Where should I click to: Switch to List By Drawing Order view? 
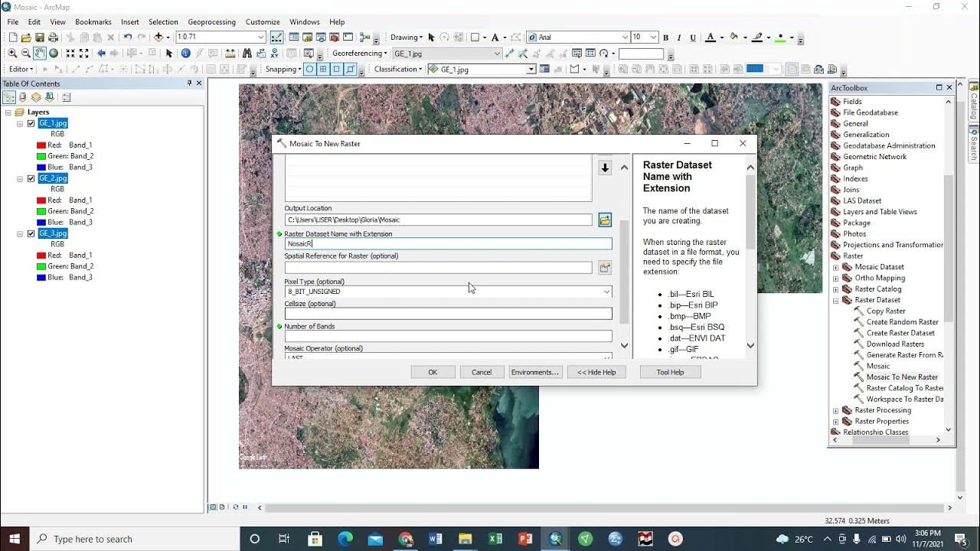coord(9,97)
